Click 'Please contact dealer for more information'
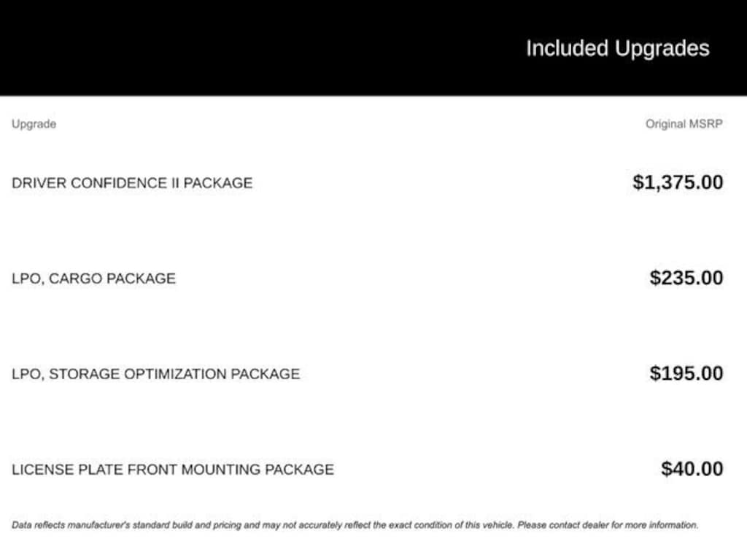747x560 pixels. 608,525
